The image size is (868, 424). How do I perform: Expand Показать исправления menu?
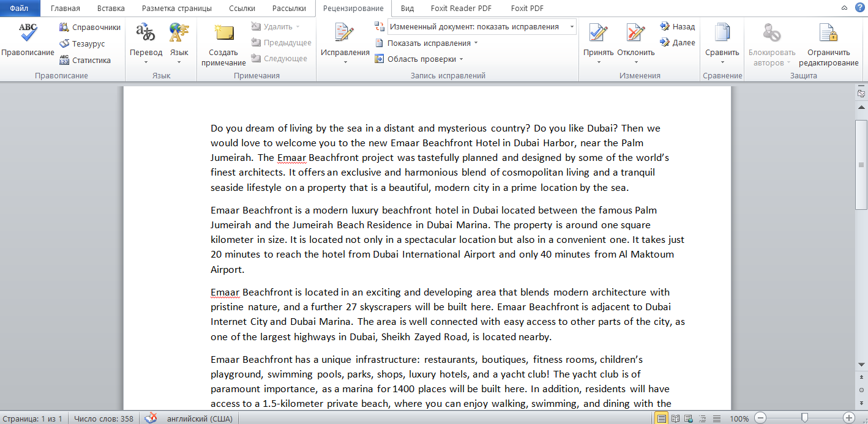(x=426, y=43)
